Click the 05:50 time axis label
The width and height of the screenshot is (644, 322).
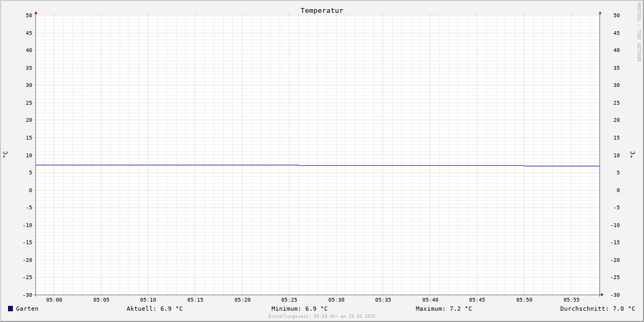click(x=524, y=299)
